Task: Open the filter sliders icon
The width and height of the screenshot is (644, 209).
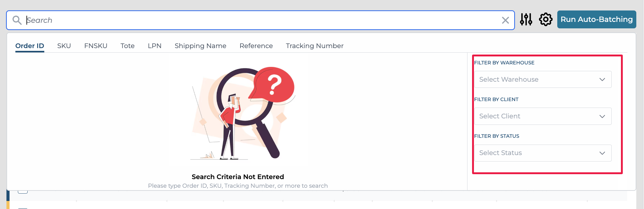Action: tap(526, 19)
